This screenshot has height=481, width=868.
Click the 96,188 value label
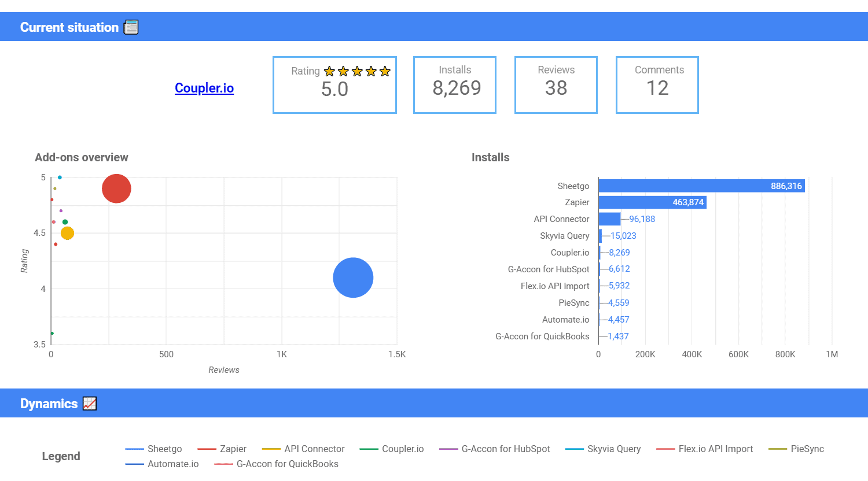642,219
